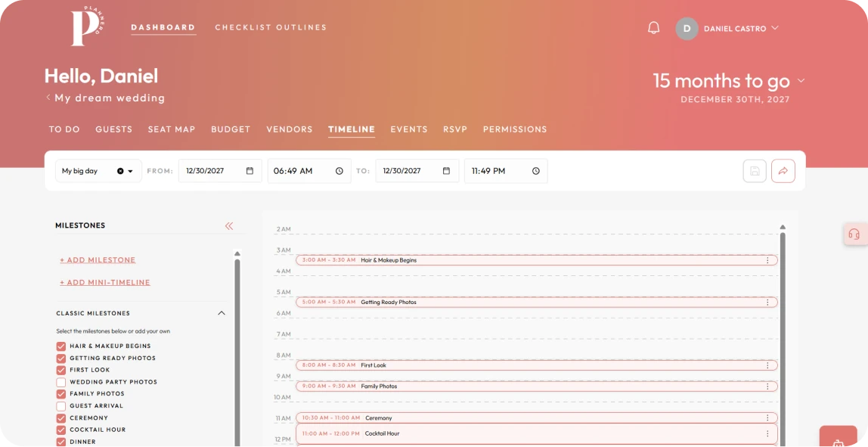Open TO time clock icon
Viewport: 868px width, 447px height.
[536, 171]
